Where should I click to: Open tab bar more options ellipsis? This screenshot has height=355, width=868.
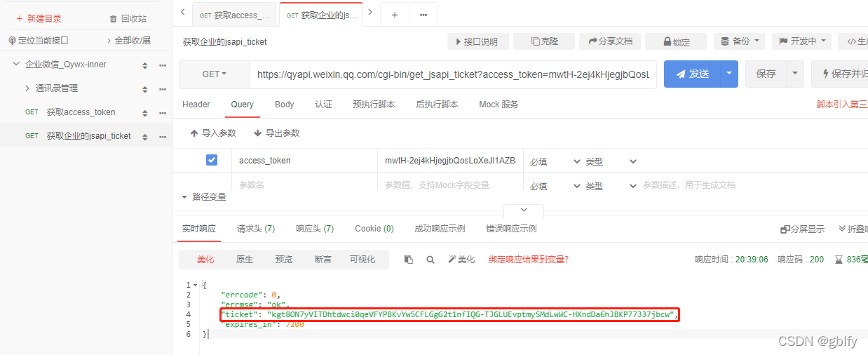pos(423,15)
